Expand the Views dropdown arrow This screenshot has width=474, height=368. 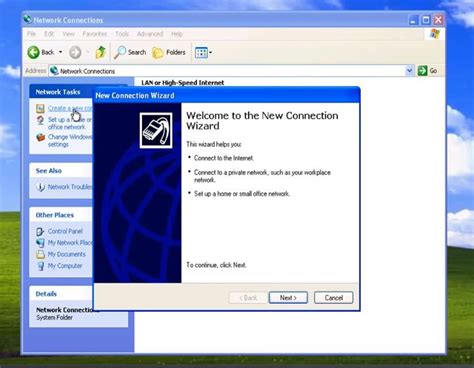click(210, 52)
